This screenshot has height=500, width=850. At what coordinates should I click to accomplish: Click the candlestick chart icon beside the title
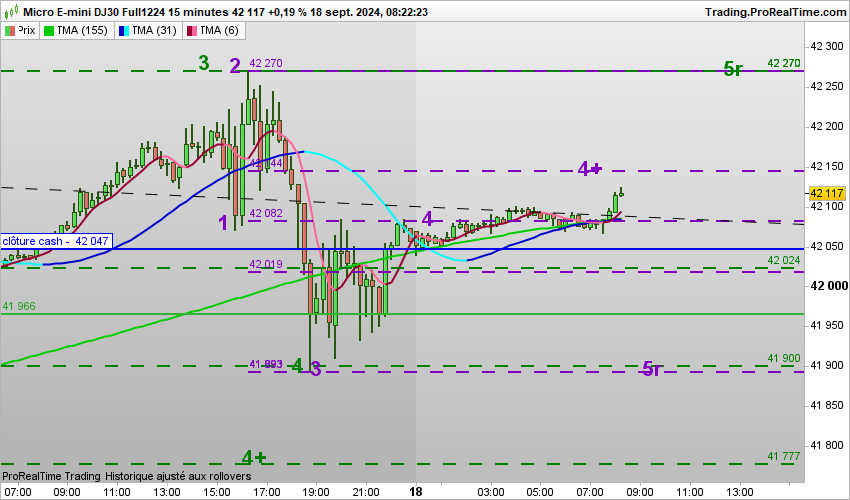(11, 11)
